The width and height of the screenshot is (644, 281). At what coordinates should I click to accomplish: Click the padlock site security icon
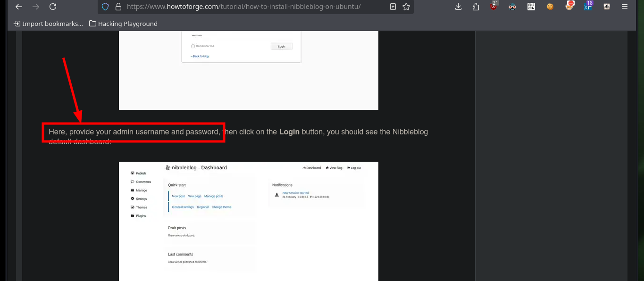118,7
